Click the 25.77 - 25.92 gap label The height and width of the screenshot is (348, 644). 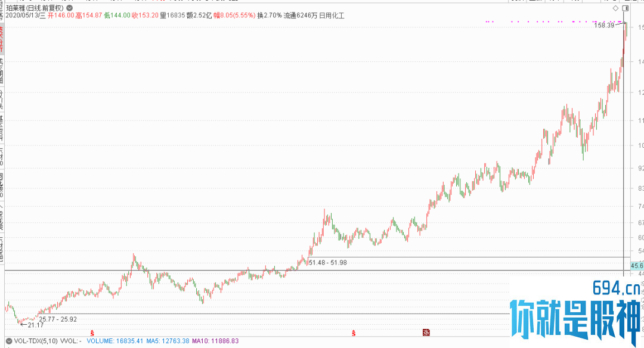[x=58, y=319]
